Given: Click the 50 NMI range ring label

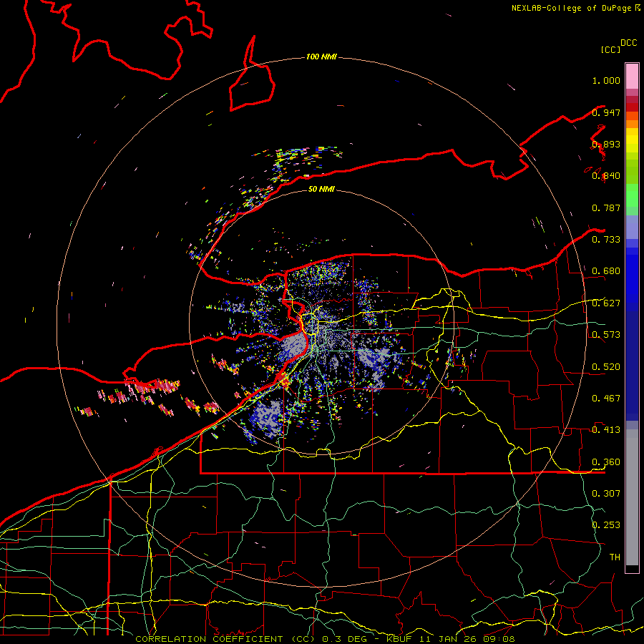Looking at the screenshot, I should (321, 189).
